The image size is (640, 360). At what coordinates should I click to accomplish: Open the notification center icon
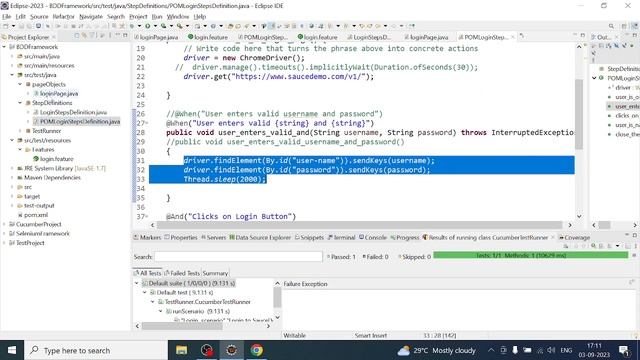click(x=623, y=350)
